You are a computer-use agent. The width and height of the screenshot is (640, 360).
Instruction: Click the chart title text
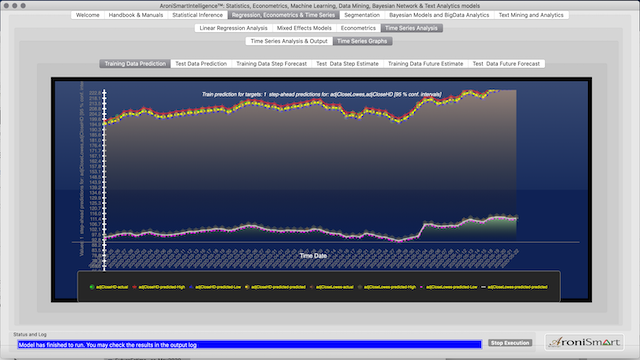coord(321,94)
